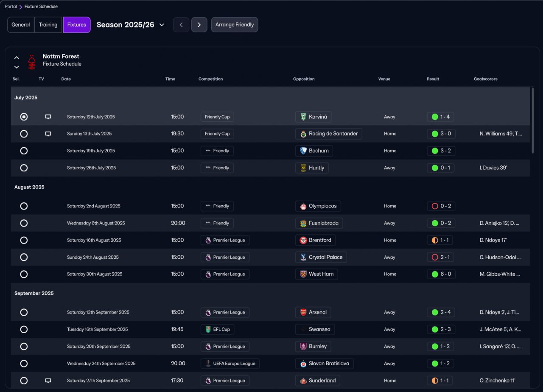Click the Huntly club badge
This screenshot has width=543, height=392.
(303, 168)
